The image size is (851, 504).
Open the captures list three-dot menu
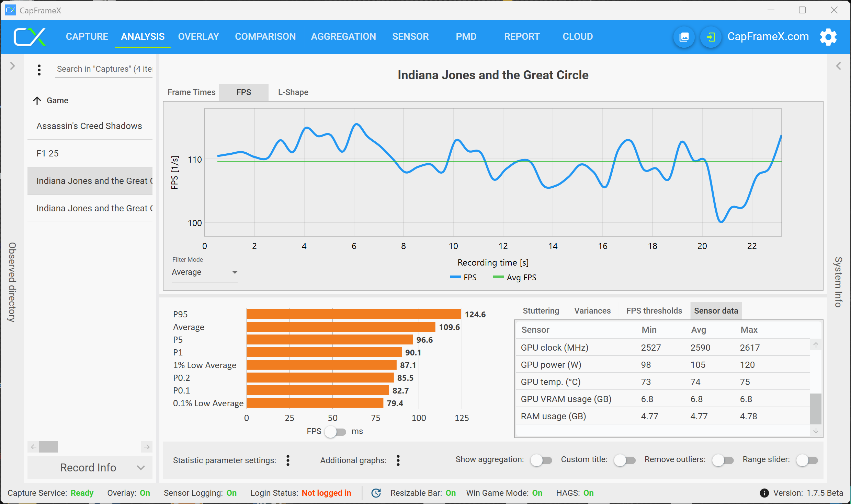(39, 70)
